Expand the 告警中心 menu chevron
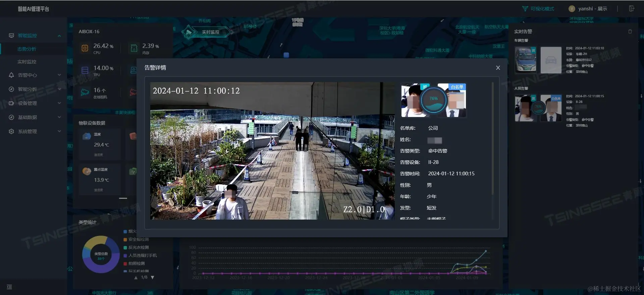The image size is (644, 295). (59, 75)
